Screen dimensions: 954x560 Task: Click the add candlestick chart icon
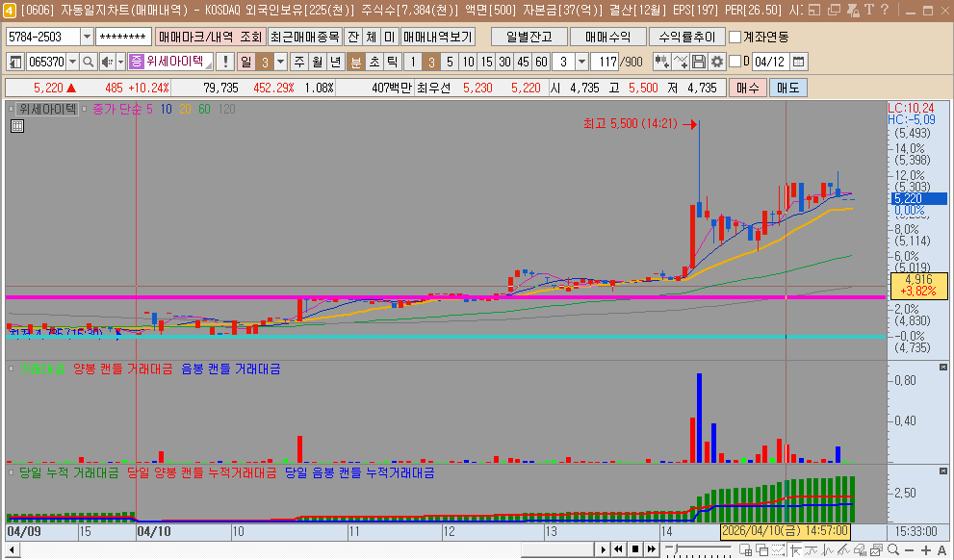pos(662,62)
